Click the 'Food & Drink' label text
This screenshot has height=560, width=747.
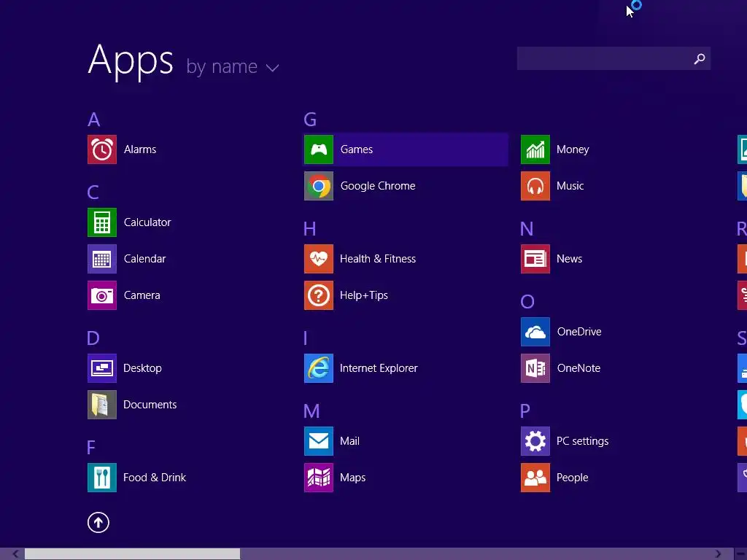pyautogui.click(x=155, y=478)
